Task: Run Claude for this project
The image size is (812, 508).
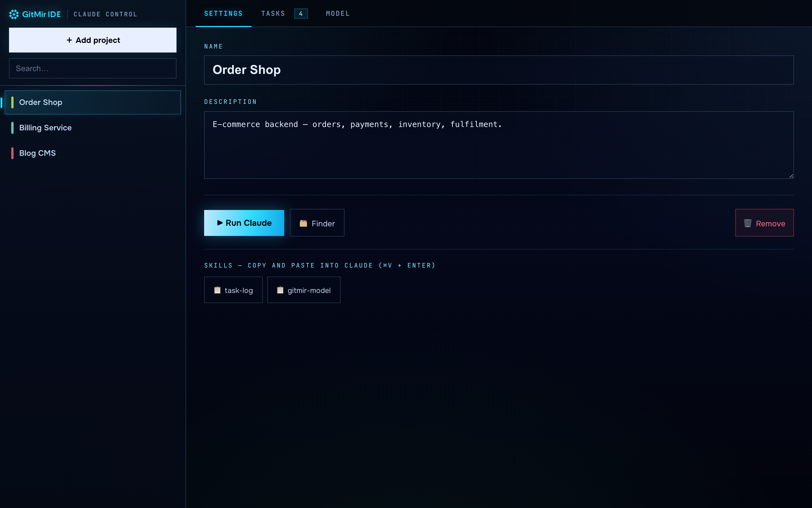Action: [x=244, y=223]
